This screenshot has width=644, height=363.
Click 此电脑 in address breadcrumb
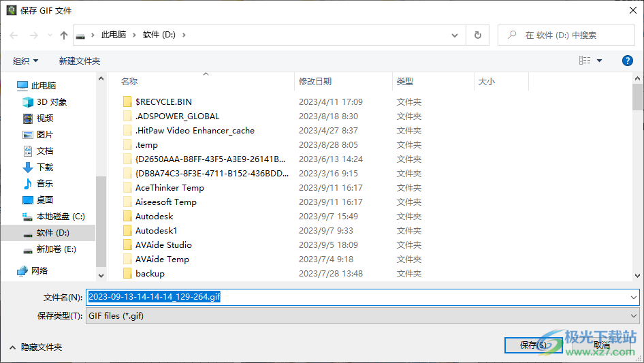point(114,35)
